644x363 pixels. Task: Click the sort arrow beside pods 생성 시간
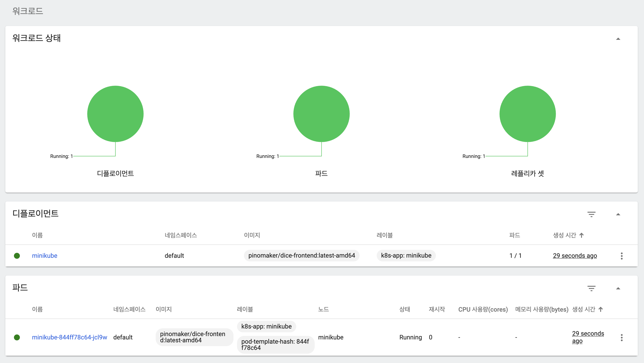(601, 309)
